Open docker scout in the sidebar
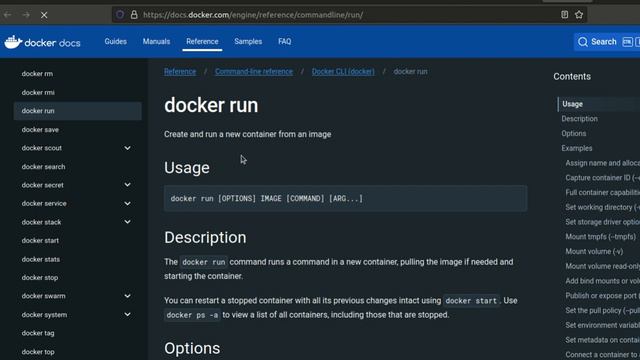The image size is (640, 360). tap(42, 148)
